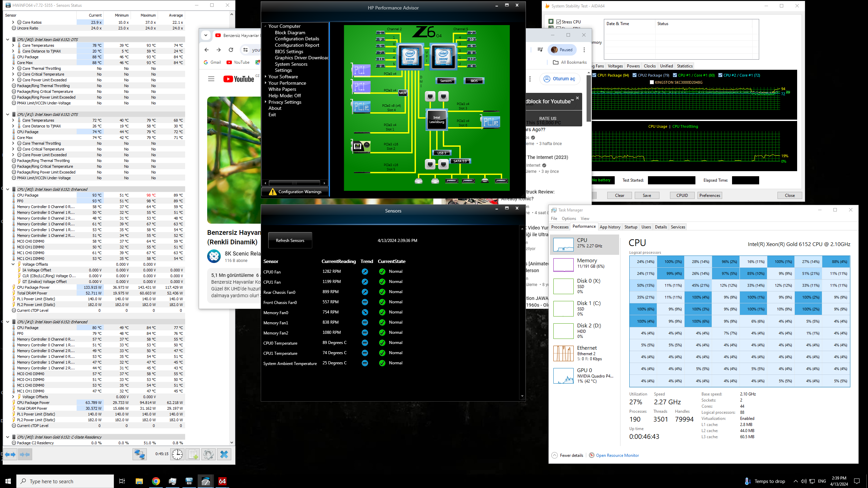This screenshot has height=488, width=868.
Task: Click HP Advisor tree horizontal scrollbar
Action: [294, 183]
